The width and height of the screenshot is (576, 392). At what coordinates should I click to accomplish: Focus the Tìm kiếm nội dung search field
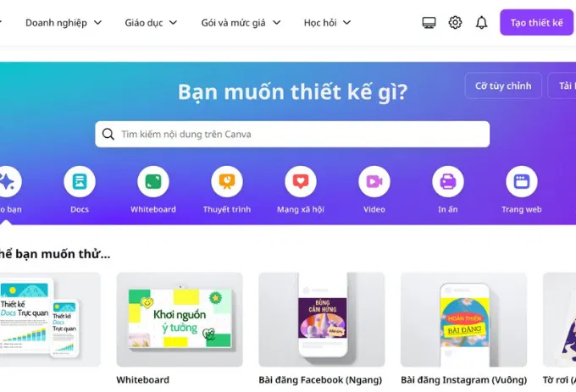coord(292,134)
